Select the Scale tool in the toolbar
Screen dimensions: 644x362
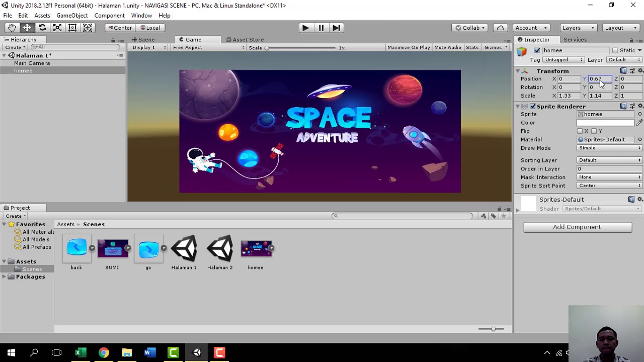57,28
